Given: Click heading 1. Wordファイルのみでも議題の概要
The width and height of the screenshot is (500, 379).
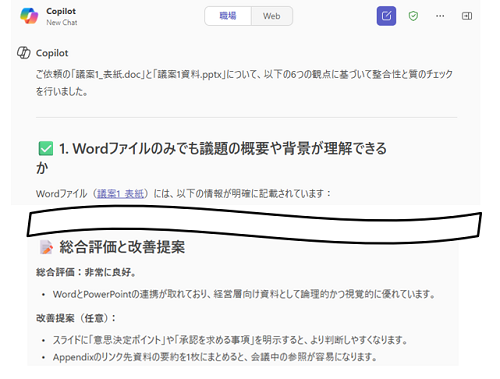Looking at the screenshot, I should pyautogui.click(x=211, y=158).
